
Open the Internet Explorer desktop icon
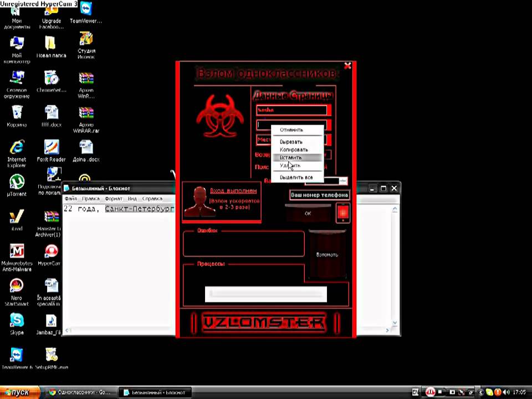click(x=17, y=154)
